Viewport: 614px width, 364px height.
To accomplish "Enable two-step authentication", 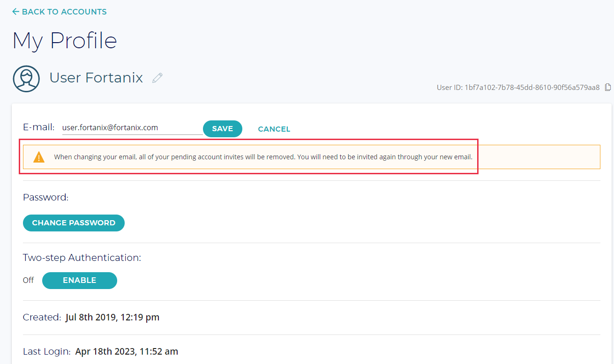I will 79,280.
